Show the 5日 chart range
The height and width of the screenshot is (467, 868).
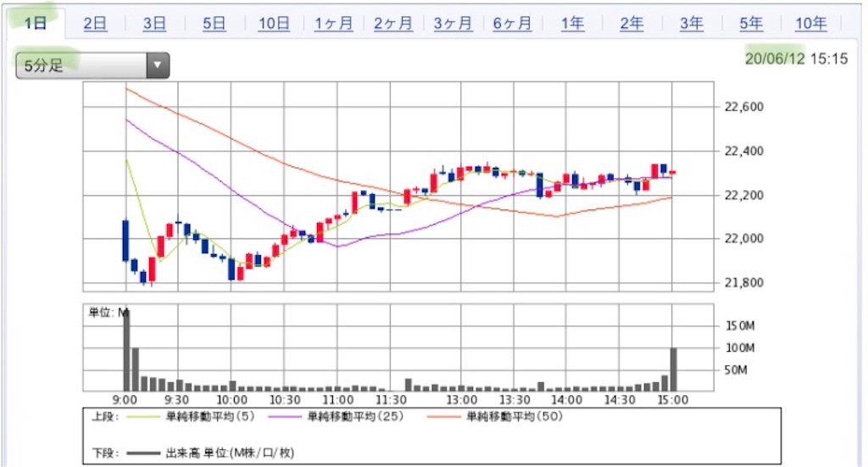[214, 23]
